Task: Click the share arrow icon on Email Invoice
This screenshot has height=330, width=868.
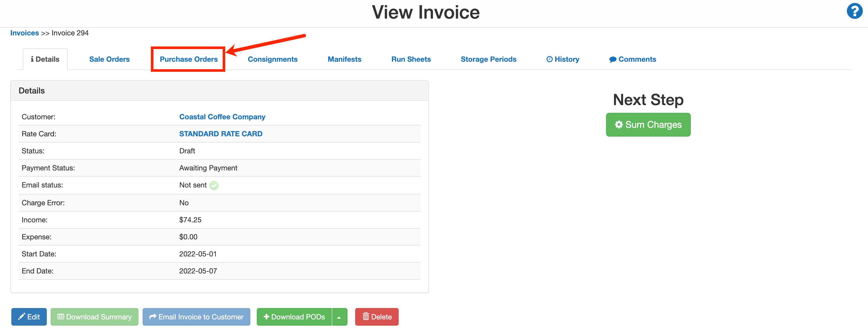Action: pyautogui.click(x=152, y=317)
